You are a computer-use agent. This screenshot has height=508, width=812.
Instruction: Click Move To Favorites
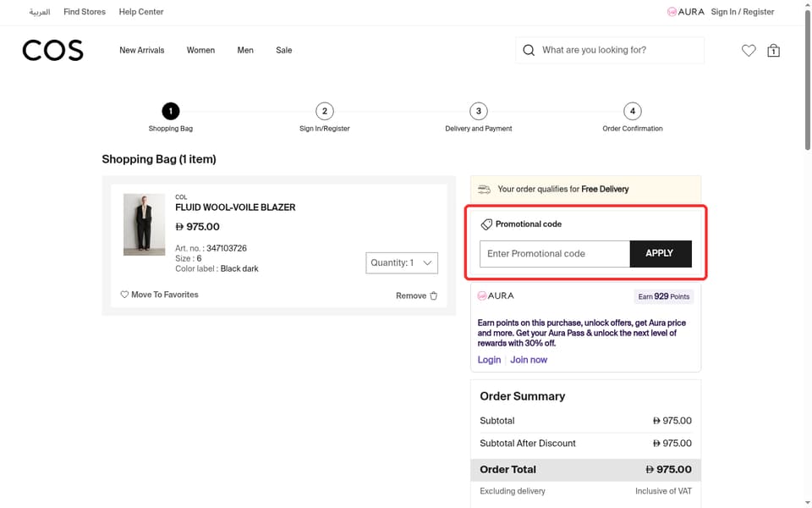click(160, 295)
